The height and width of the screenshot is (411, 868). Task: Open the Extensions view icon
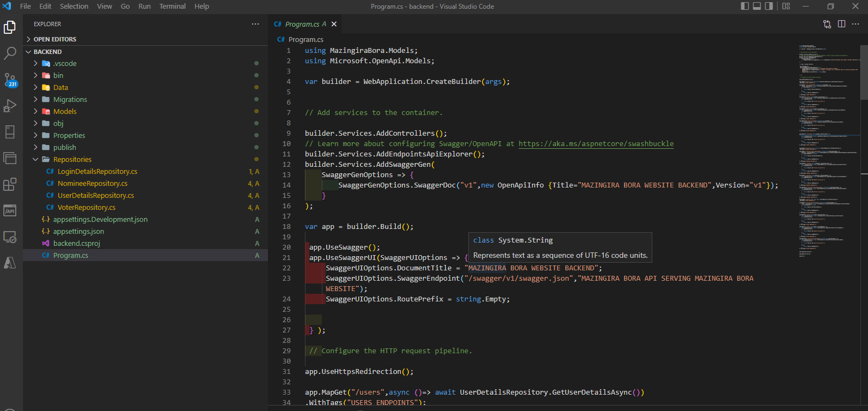[10, 184]
